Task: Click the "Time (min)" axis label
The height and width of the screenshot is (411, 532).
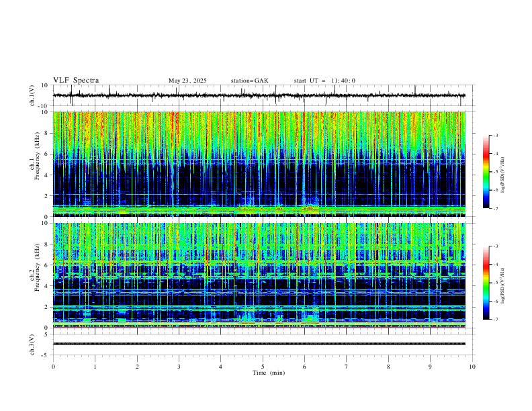Action: point(269,373)
